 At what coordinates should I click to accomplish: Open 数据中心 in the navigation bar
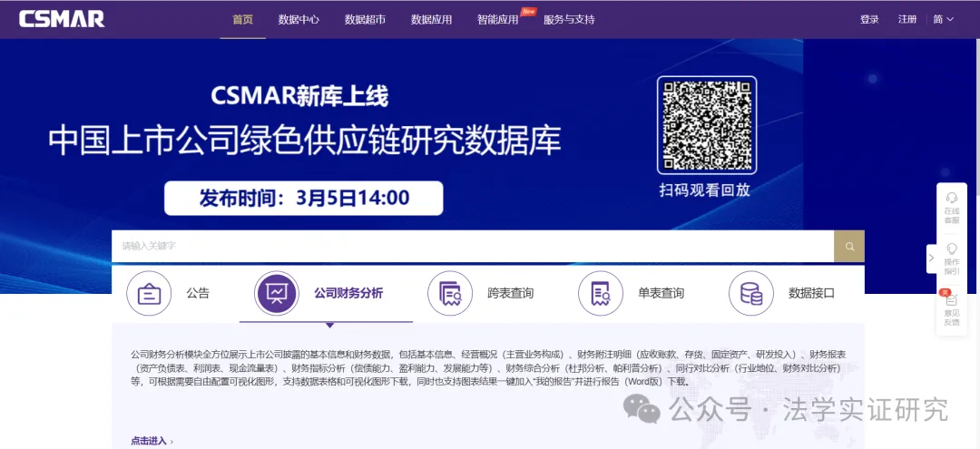click(x=299, y=19)
